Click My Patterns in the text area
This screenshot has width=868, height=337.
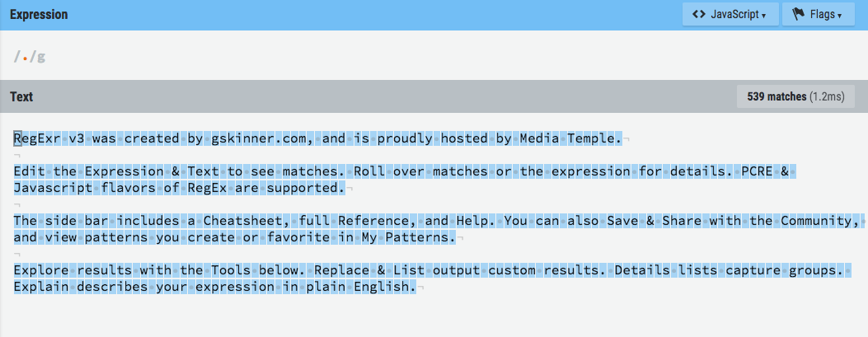coord(407,237)
